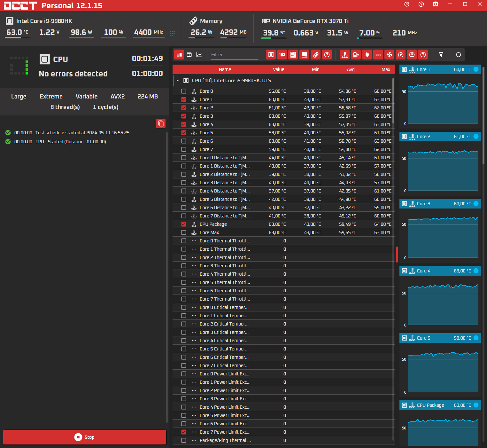This screenshot has height=448, width=487.
Task: Toggle the motherboard hardware filter icon
Action: (293, 55)
